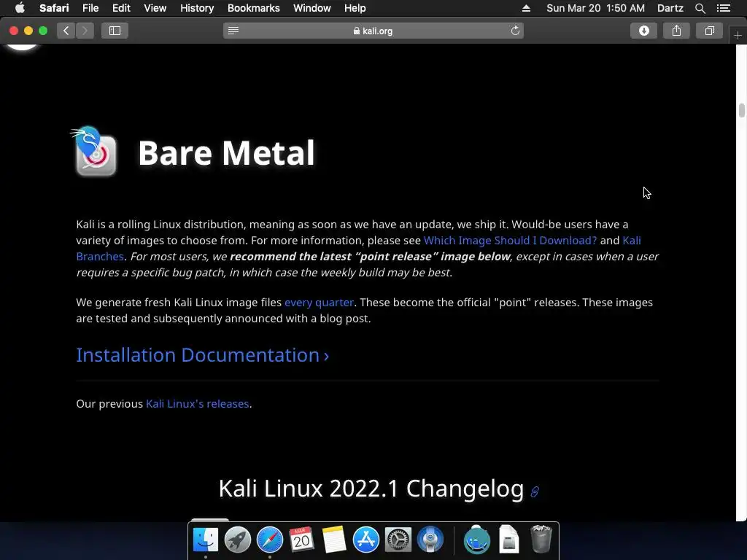Click the date and time in menu bar
This screenshot has height=560, width=747.
pos(595,8)
